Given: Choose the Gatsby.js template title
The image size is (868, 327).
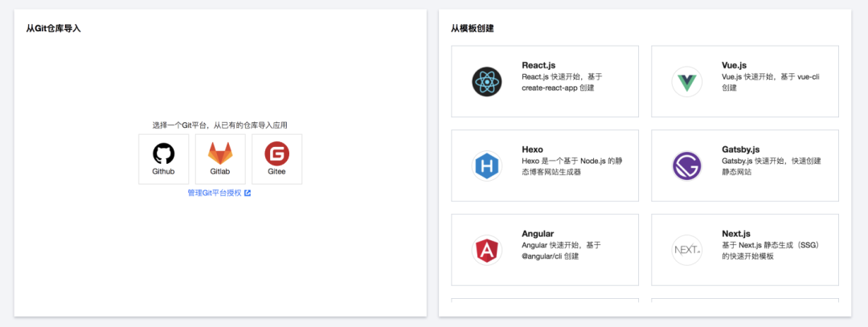Looking at the screenshot, I should click(x=741, y=149).
